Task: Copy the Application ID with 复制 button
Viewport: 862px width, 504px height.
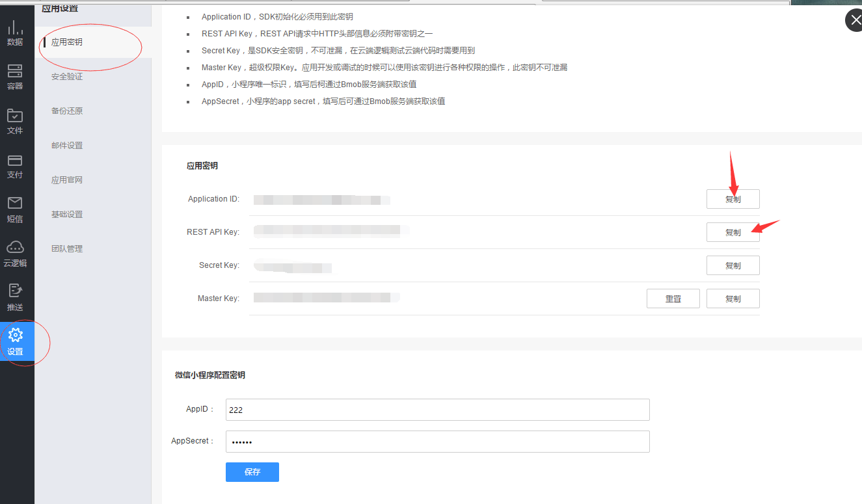Action: click(x=733, y=199)
